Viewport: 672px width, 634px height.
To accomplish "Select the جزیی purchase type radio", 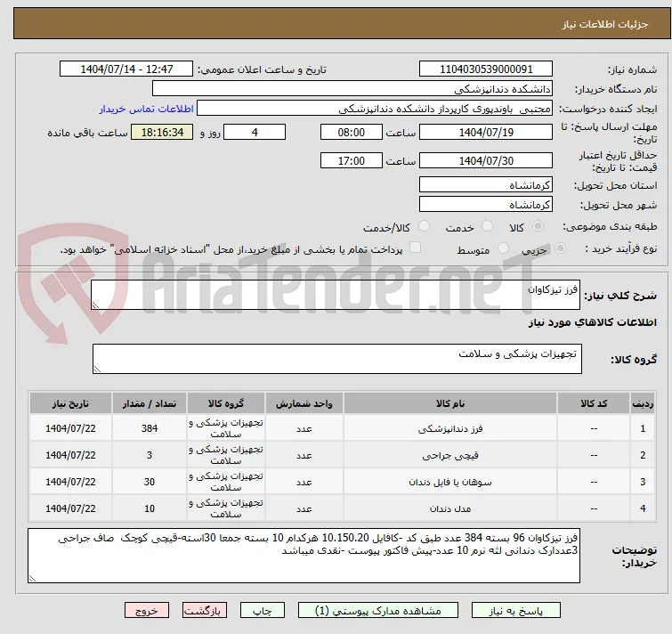I will [x=560, y=248].
